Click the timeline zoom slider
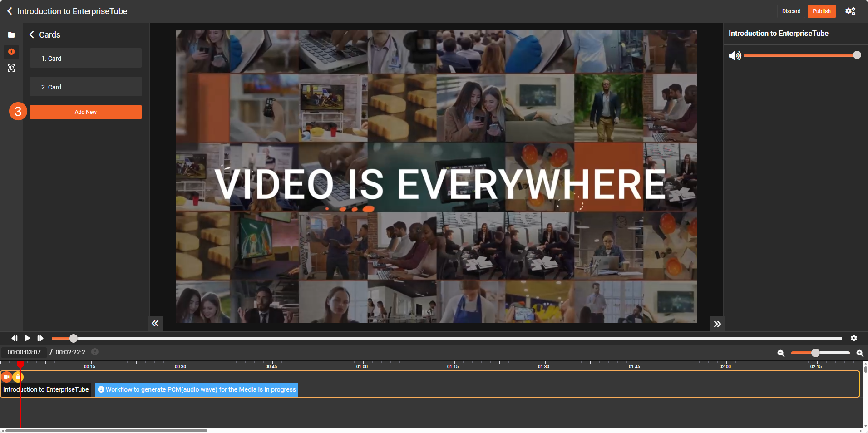Screen dimensions: 868x433 click(x=820, y=353)
